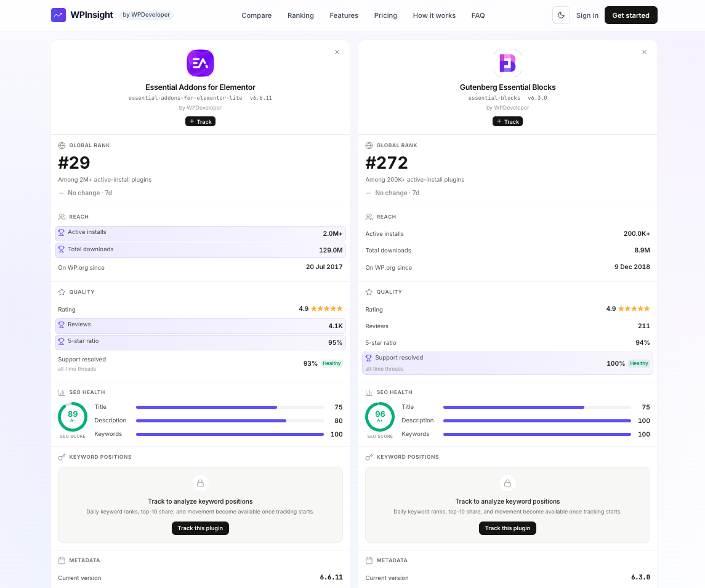
Task: Click the 8.9M total downloads value
Action: [x=642, y=250]
